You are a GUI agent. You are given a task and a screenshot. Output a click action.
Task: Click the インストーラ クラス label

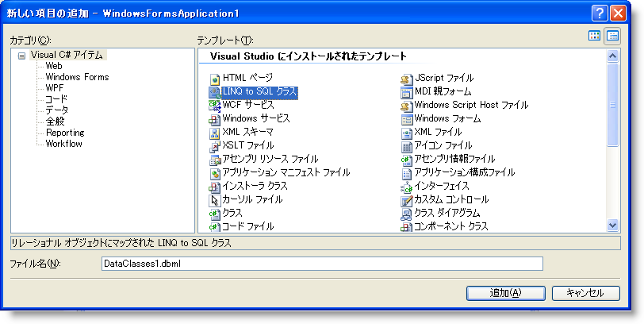click(x=255, y=187)
